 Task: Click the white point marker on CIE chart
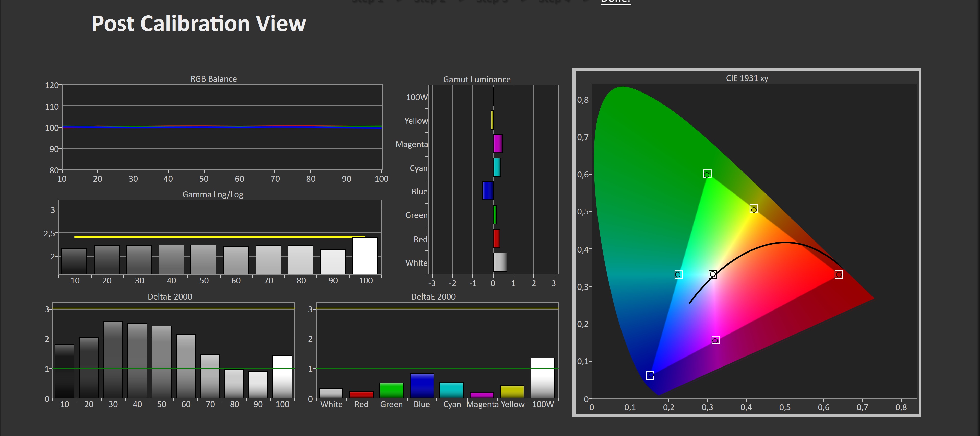click(x=713, y=274)
